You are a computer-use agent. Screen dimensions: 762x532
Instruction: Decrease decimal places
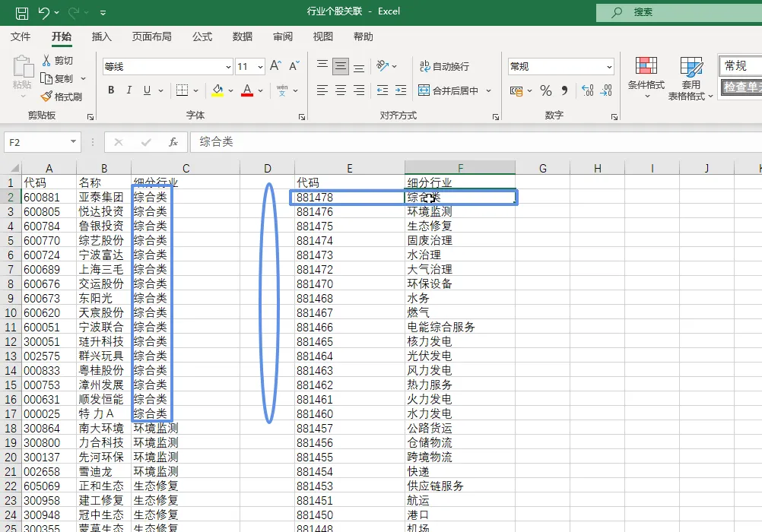(x=606, y=90)
